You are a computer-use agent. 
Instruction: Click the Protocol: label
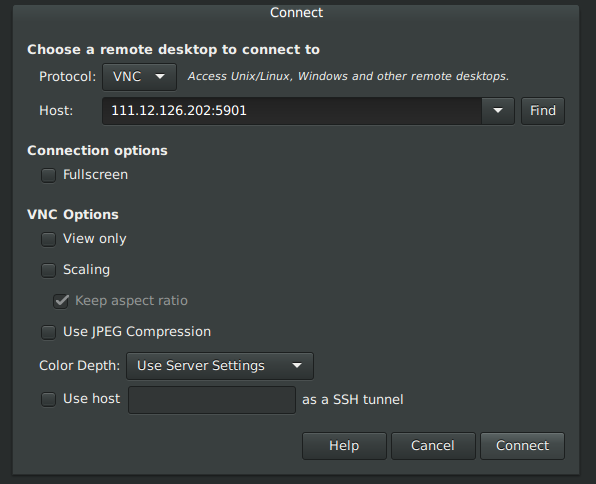point(67,77)
